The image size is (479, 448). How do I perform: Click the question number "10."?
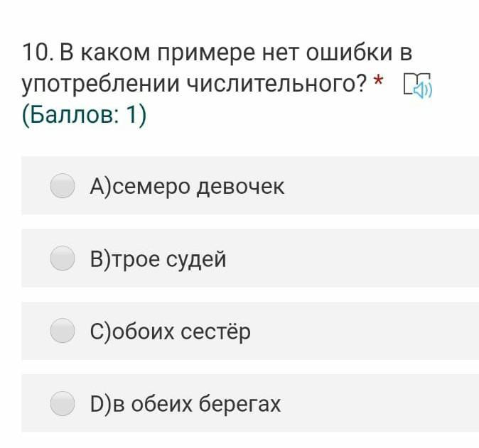tap(38, 53)
